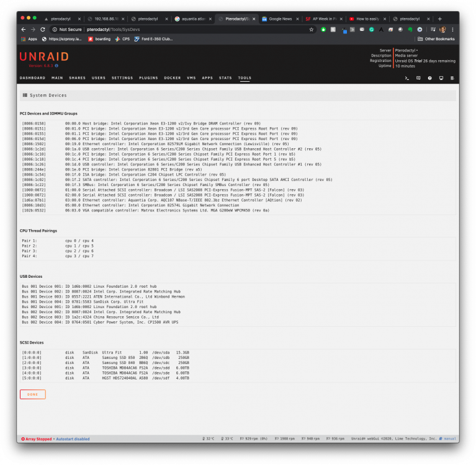Open a new browser tab with plus
476x465 pixels.
[439, 19]
